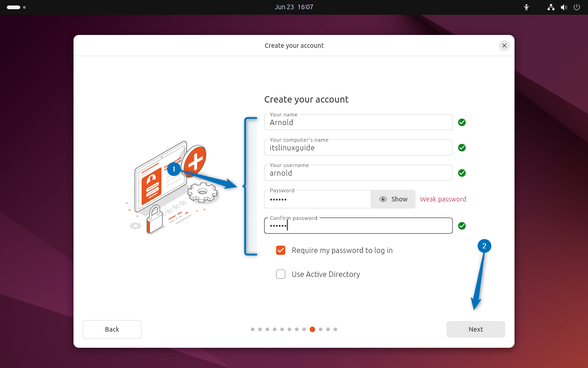588x368 pixels.
Task: Uncheck Require my password to log in
Action: (281, 250)
